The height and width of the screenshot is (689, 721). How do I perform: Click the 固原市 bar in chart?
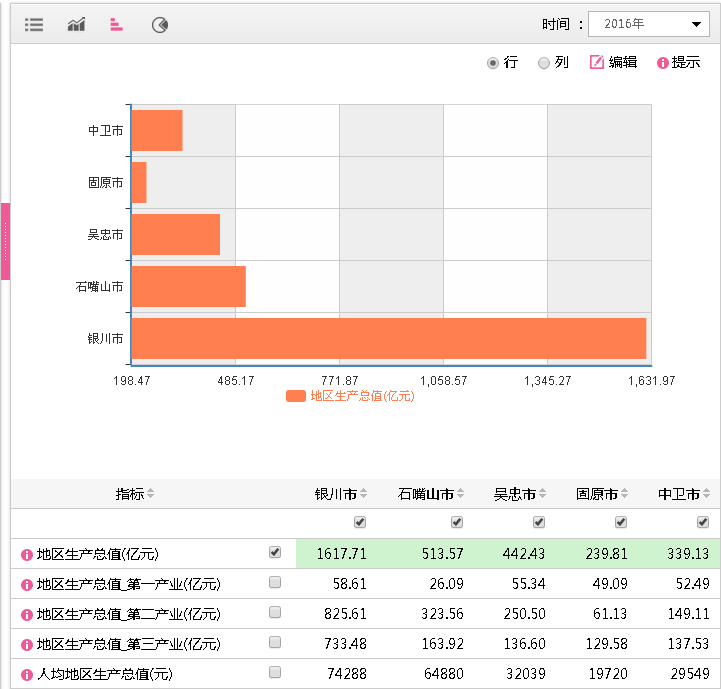click(x=139, y=183)
